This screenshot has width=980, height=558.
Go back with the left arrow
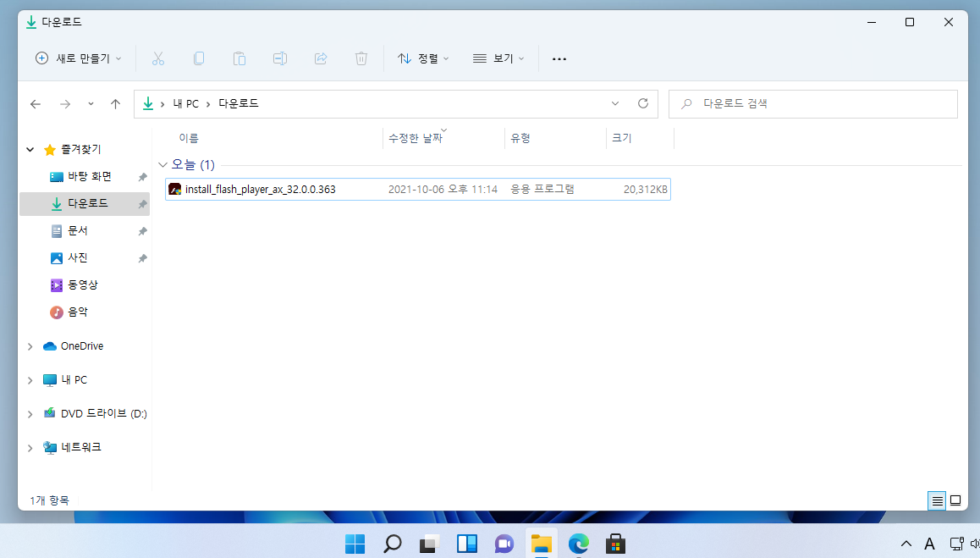click(36, 104)
